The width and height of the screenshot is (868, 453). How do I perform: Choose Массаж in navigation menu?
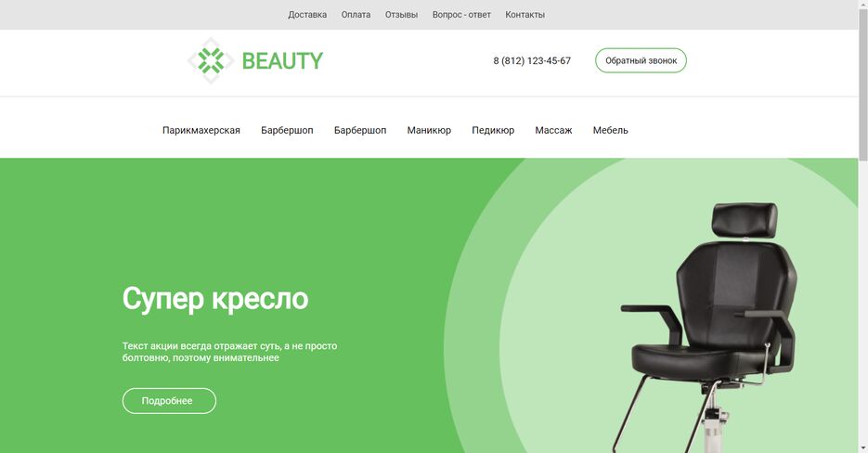coord(553,130)
